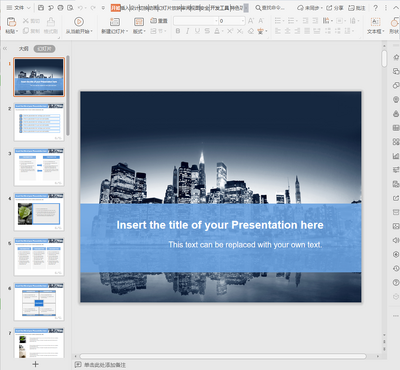400x370 pixels.
Task: Start slideshow with the play icon
Action: pyautogui.click(x=79, y=22)
